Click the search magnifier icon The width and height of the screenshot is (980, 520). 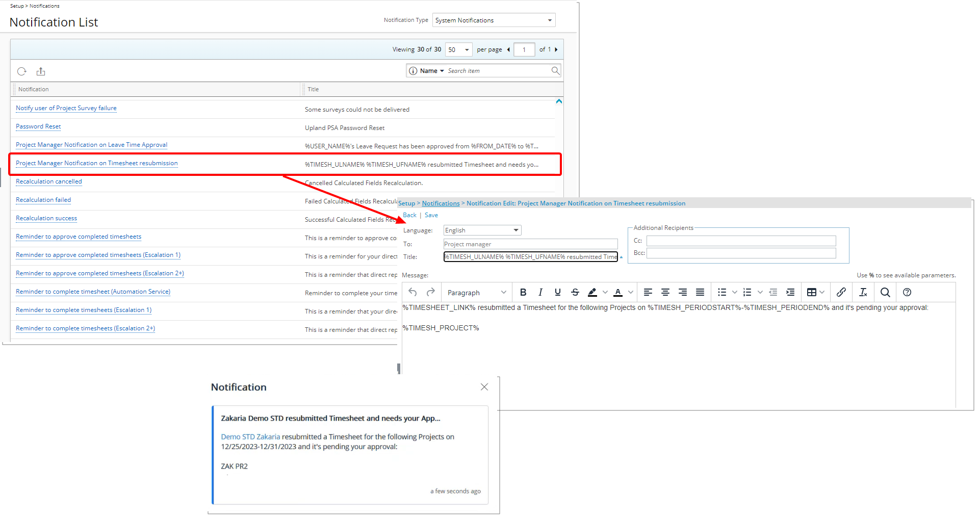pos(555,71)
